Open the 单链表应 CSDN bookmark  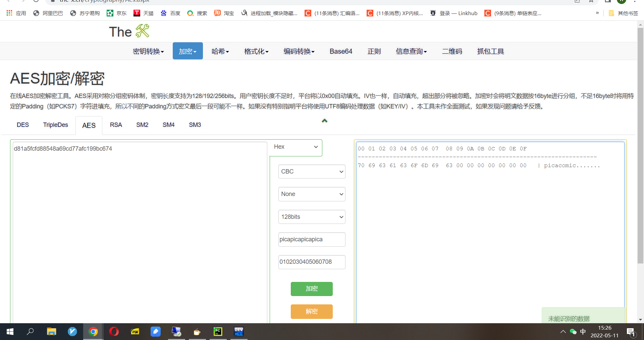point(513,13)
